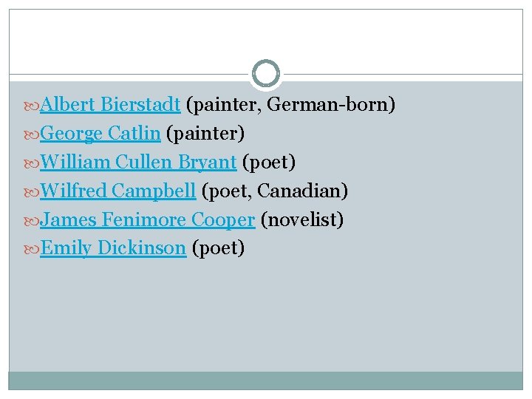The image size is (532, 399).
Task: Click the "(poet, Canadian)" text
Action: tap(274, 191)
